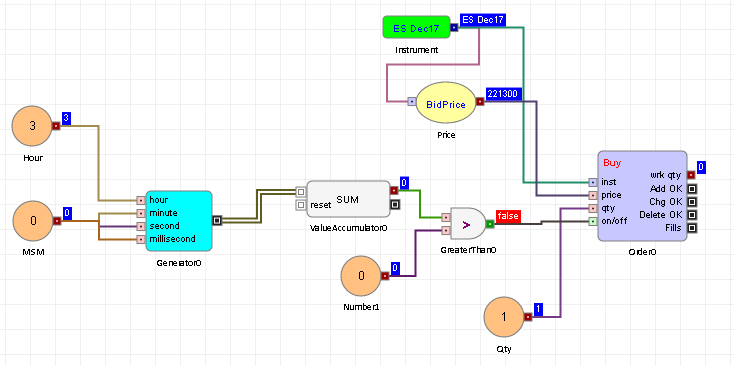This screenshot has height=366, width=734.
Task: Click the GreaterThan bottom input port
Action: 446,230
